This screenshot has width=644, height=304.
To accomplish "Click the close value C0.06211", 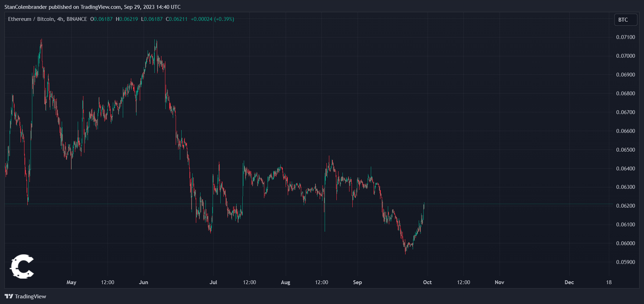I will [176, 19].
